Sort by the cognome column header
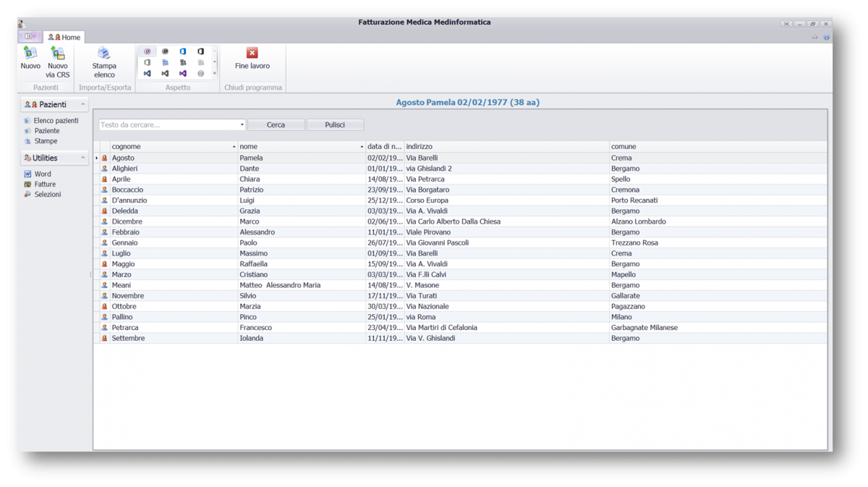 (x=173, y=147)
